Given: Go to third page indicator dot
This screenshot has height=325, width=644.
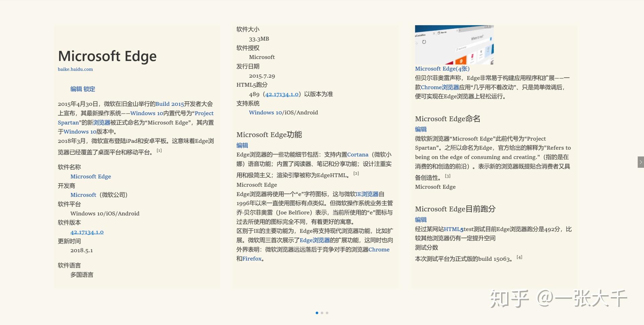Looking at the screenshot, I should [327, 313].
